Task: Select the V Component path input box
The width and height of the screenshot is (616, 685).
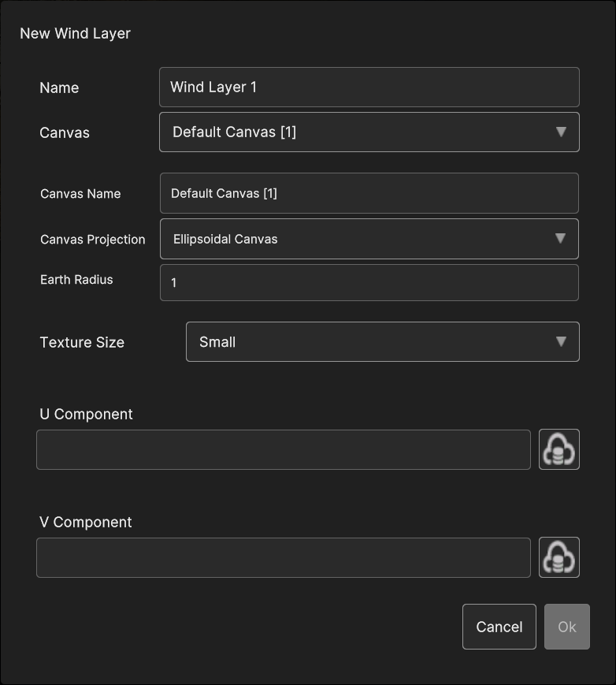Action: click(x=284, y=557)
